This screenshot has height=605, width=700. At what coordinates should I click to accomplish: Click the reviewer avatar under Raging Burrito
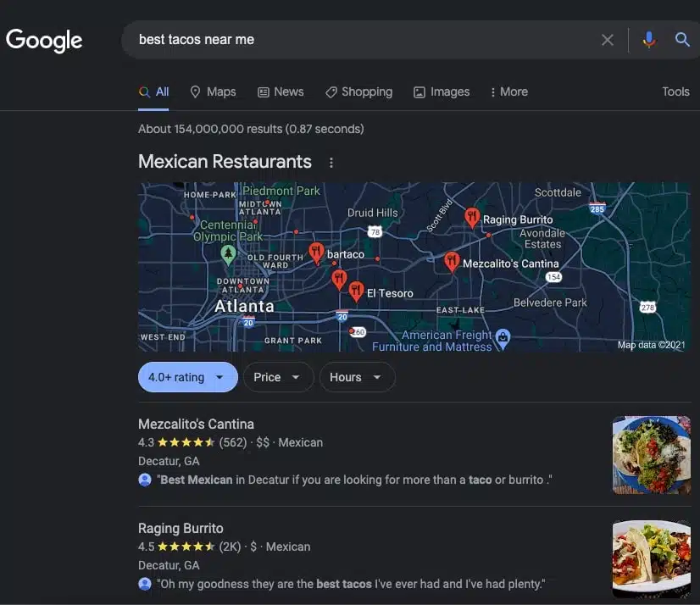pyautogui.click(x=145, y=584)
